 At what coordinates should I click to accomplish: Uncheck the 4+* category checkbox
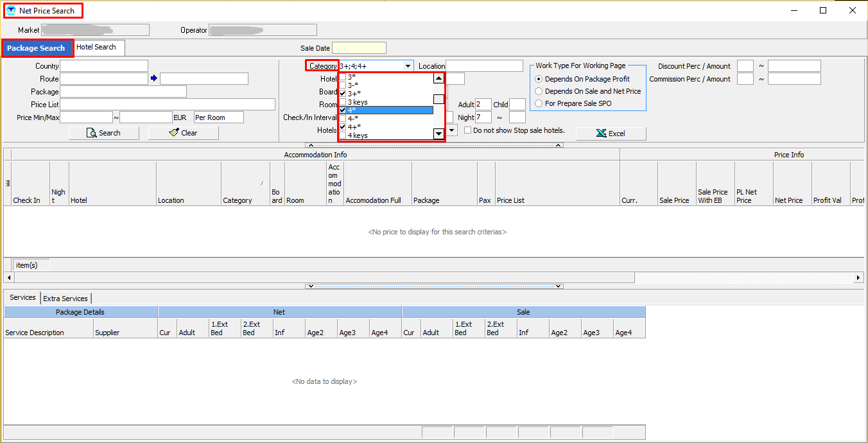pyautogui.click(x=343, y=127)
